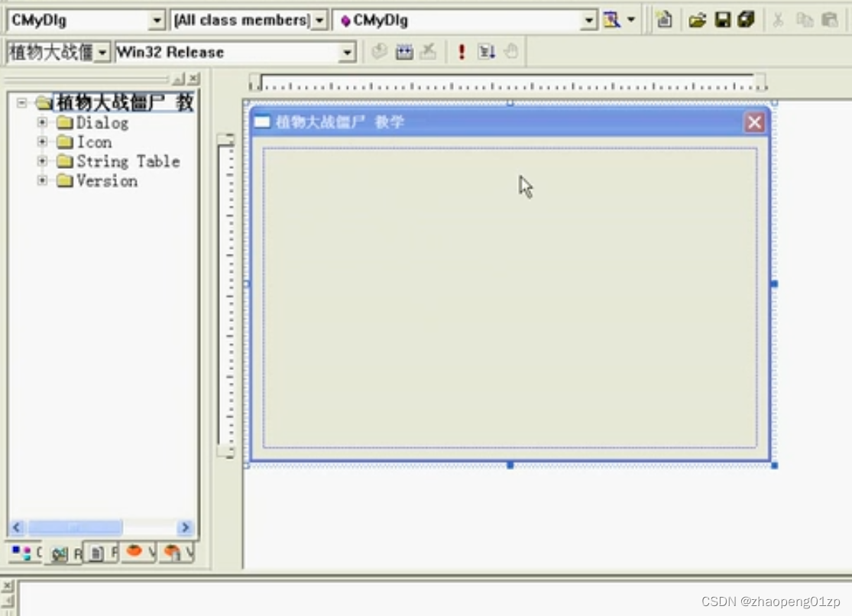Screen dimensions: 852x616
Task: Switch to the FileView tab
Action: pos(102,553)
